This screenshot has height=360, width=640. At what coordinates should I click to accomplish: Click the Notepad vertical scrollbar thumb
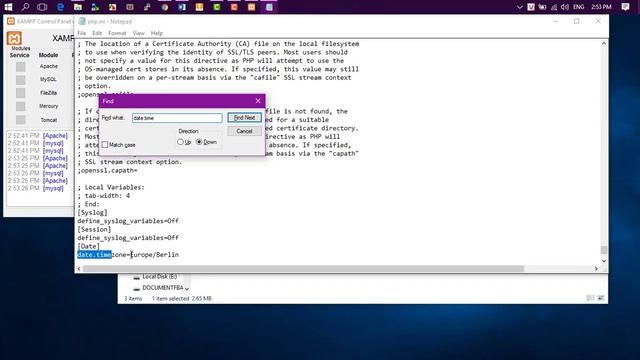[x=604, y=250]
